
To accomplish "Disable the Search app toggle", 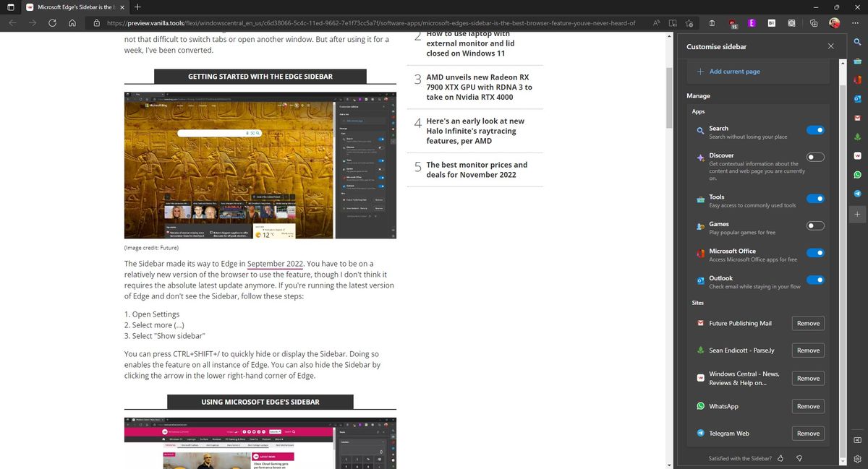I will [x=817, y=130].
